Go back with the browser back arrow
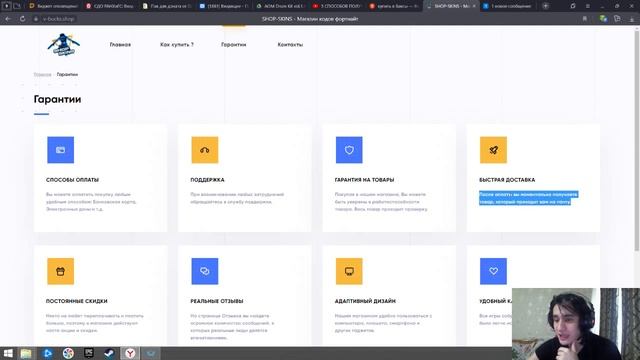640x360 pixels. (x=8, y=19)
